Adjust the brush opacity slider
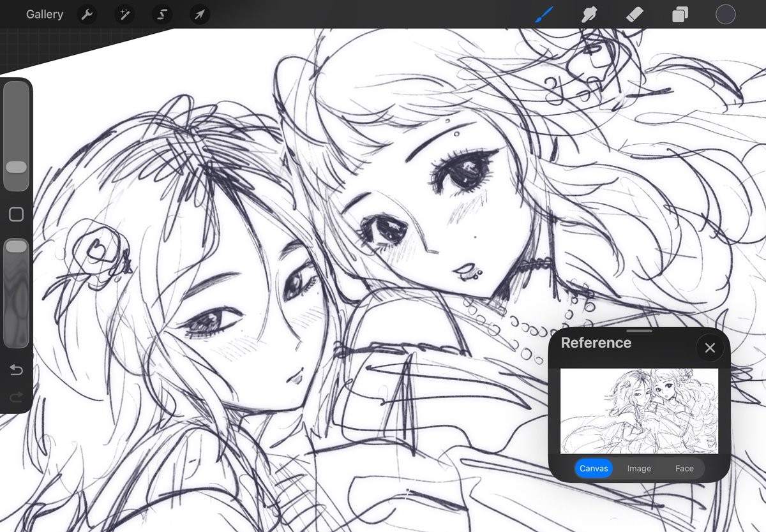The width and height of the screenshot is (766, 532). 16,292
